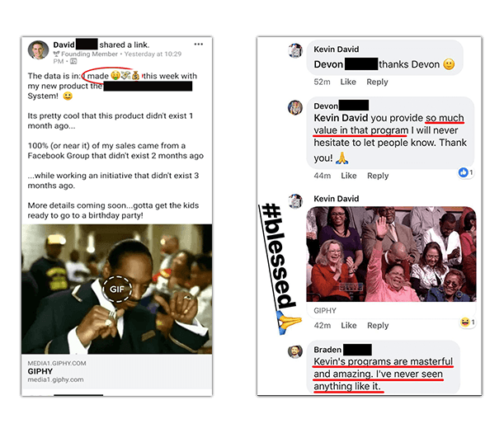
Task: Open Devon's avatar next to his comment
Action: (295, 107)
